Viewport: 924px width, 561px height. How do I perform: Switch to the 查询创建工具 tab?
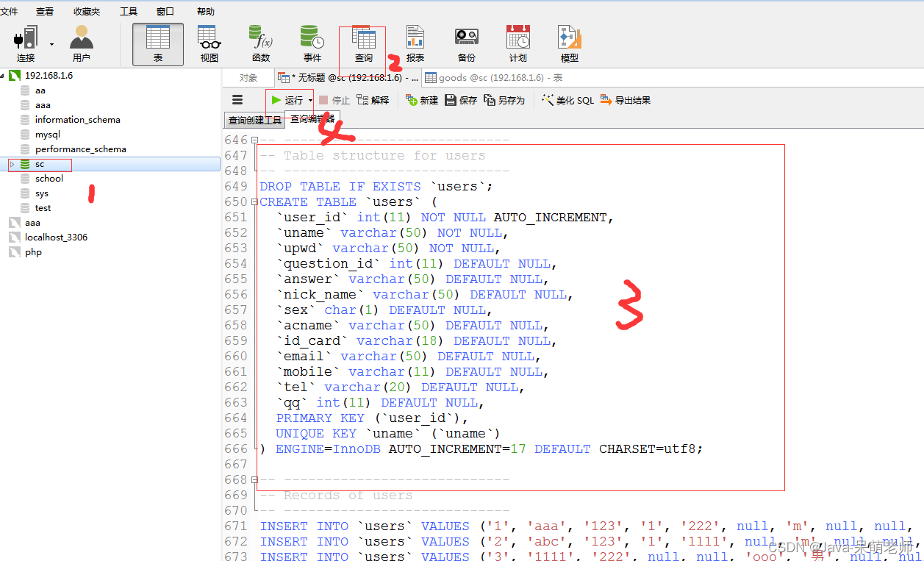coord(254,121)
